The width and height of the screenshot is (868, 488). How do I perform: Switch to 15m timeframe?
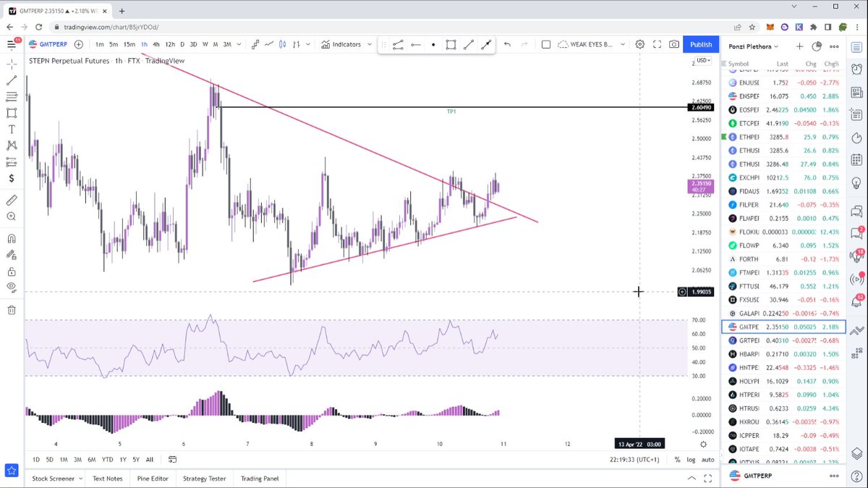coord(129,44)
